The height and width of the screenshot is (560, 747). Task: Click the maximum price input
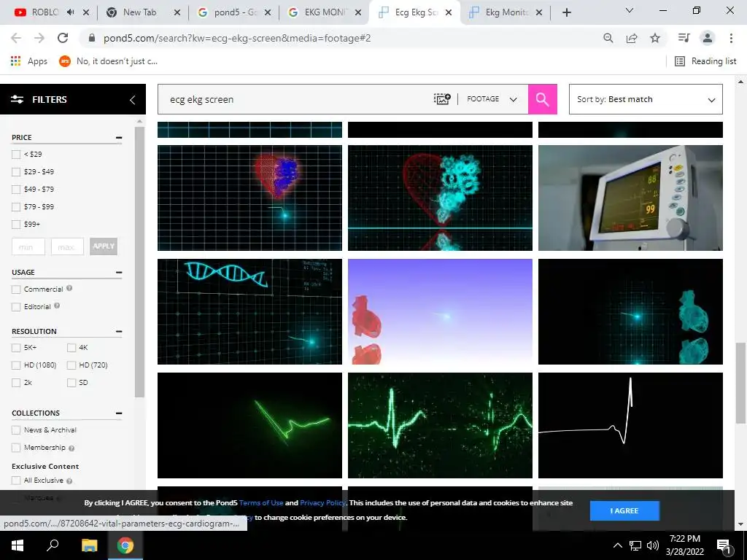(67, 246)
